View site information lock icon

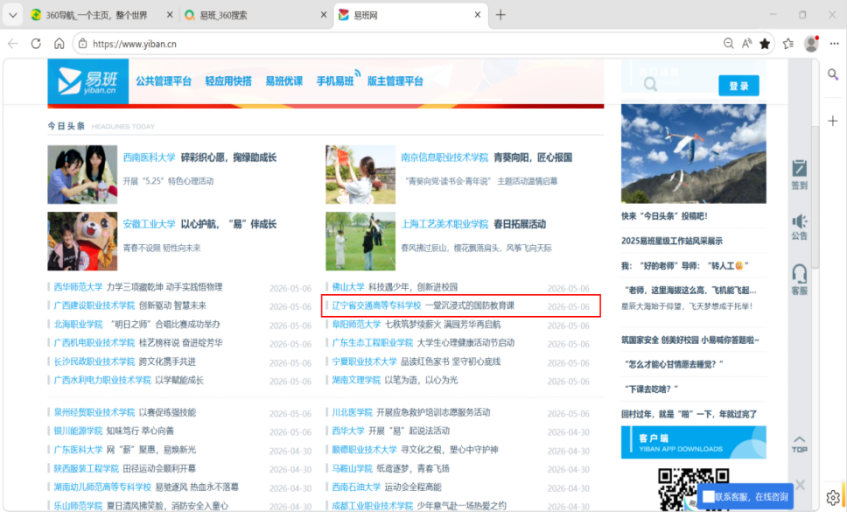pyautogui.click(x=83, y=44)
